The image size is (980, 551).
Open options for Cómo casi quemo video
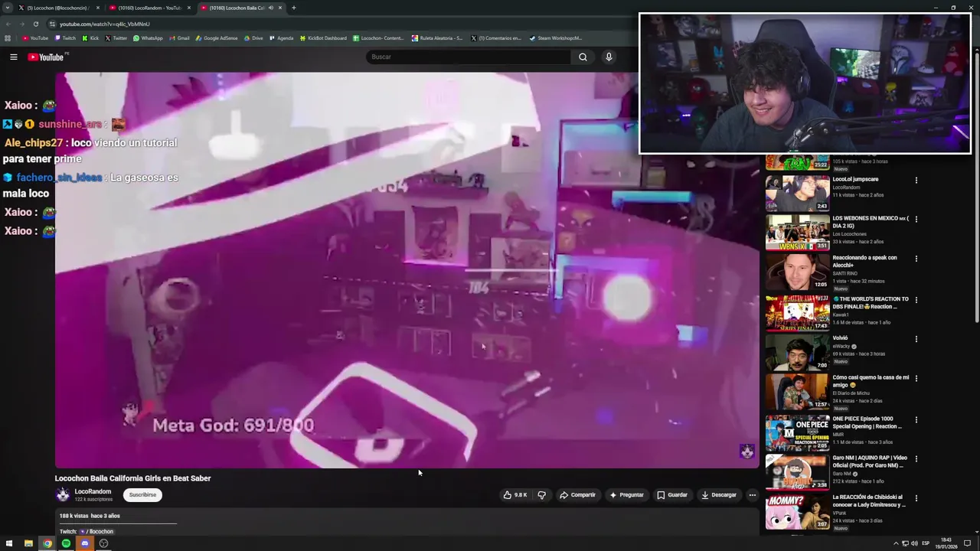click(x=916, y=378)
